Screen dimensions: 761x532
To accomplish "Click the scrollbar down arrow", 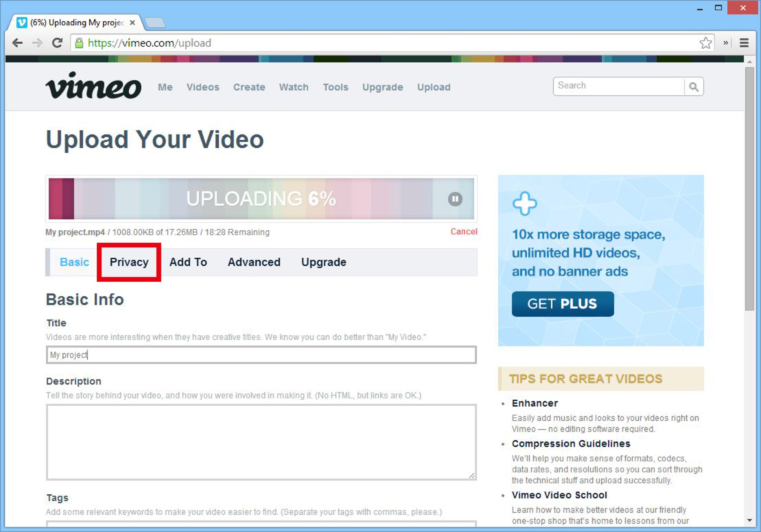I will pos(749,520).
